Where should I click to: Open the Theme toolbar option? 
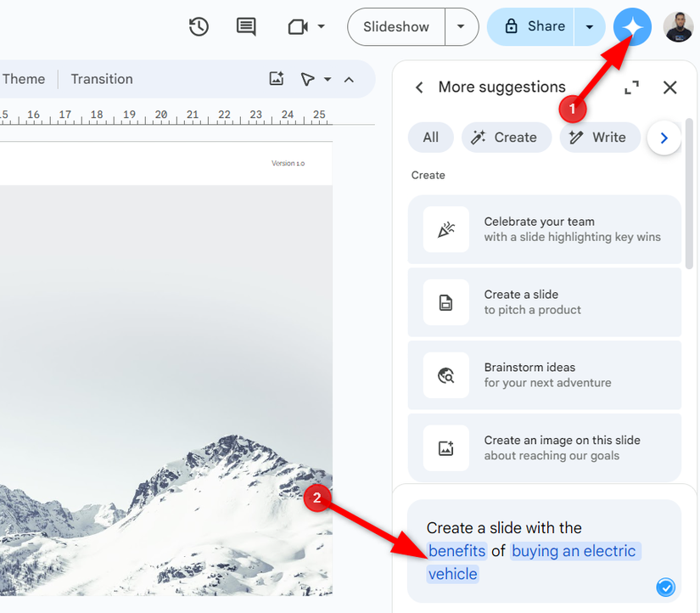pos(24,79)
